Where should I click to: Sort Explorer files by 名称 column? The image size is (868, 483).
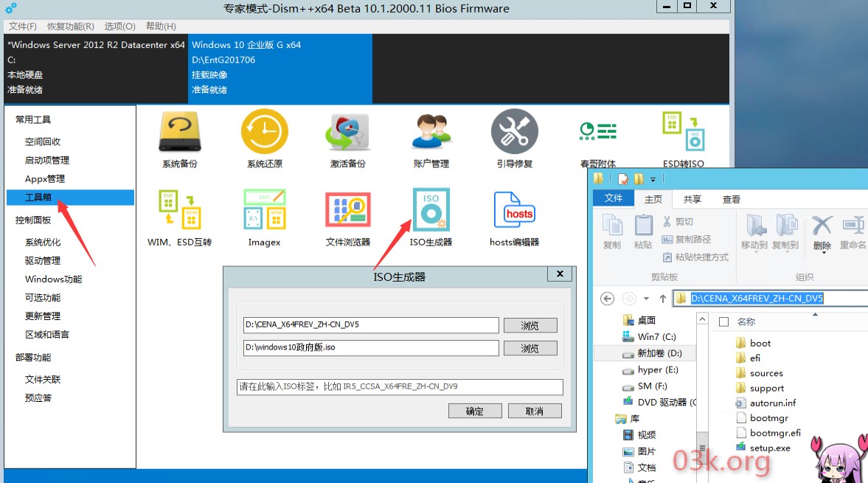tap(746, 322)
